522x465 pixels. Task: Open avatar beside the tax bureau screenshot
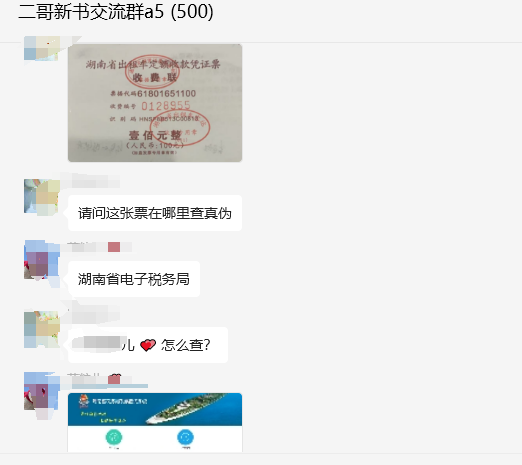[42, 393]
